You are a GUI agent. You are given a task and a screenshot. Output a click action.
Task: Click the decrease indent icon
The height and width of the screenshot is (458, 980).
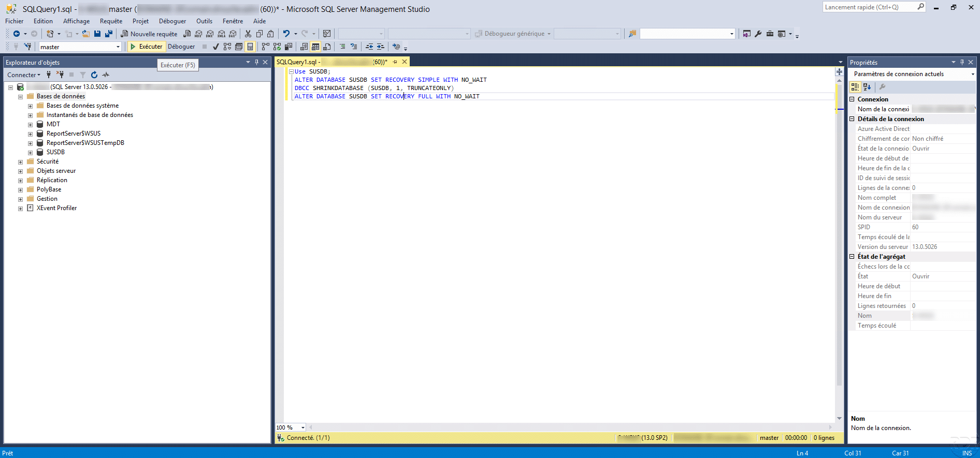pos(369,47)
